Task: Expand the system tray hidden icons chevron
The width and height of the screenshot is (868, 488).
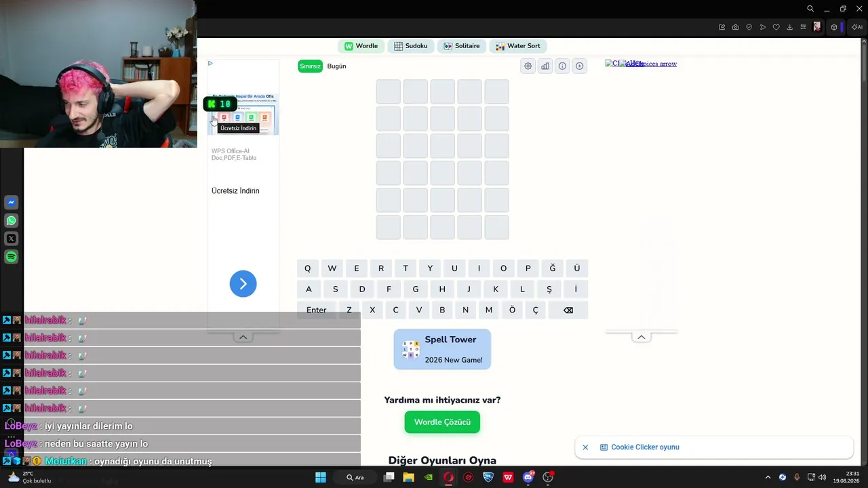Action: tap(768, 477)
